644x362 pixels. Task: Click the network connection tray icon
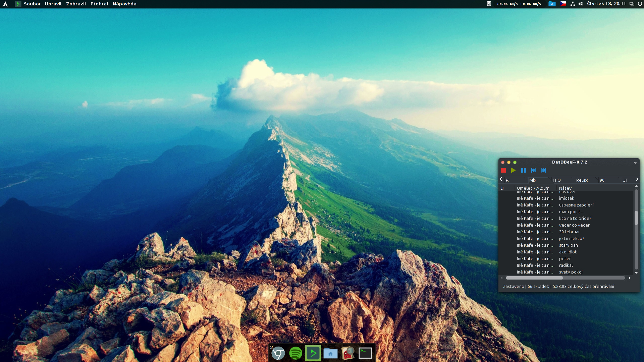pyautogui.click(x=573, y=4)
